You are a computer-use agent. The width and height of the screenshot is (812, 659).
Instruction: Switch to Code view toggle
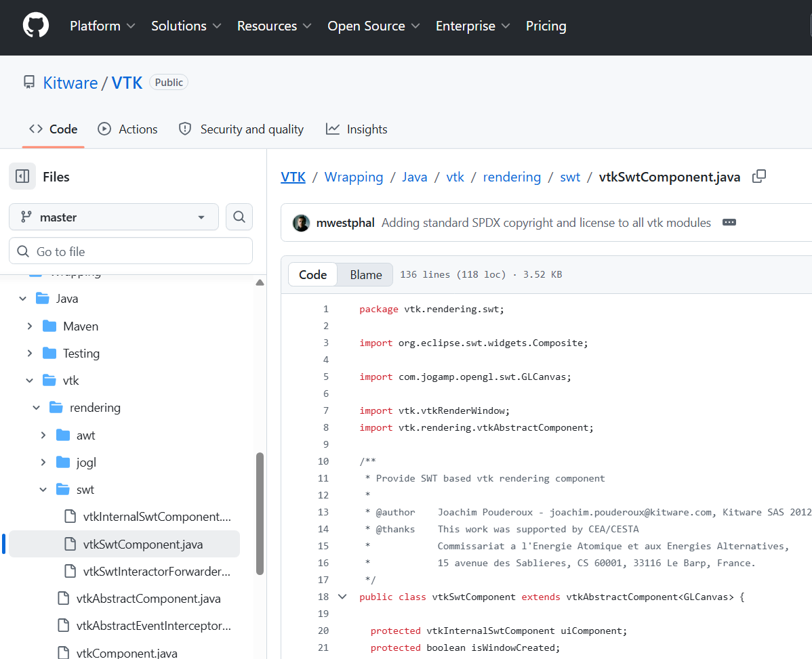[313, 274]
